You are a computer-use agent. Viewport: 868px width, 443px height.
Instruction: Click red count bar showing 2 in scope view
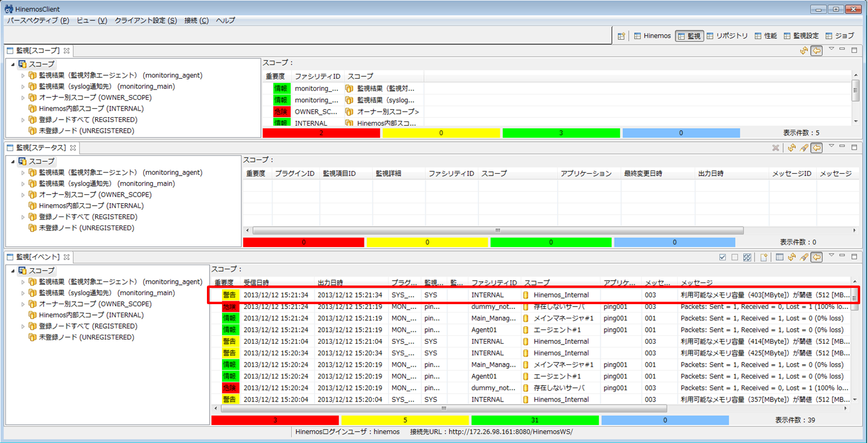click(x=321, y=133)
